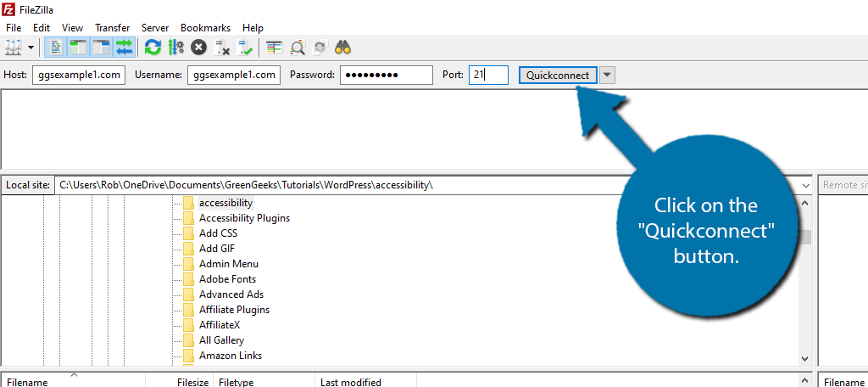The image size is (868, 387).
Task: Toggle directory comparison
Action: click(298, 48)
